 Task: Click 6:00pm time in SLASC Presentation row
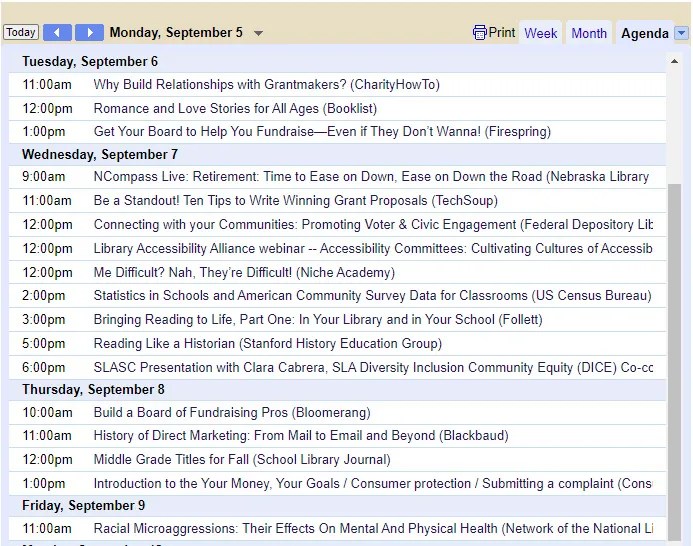tap(43, 367)
